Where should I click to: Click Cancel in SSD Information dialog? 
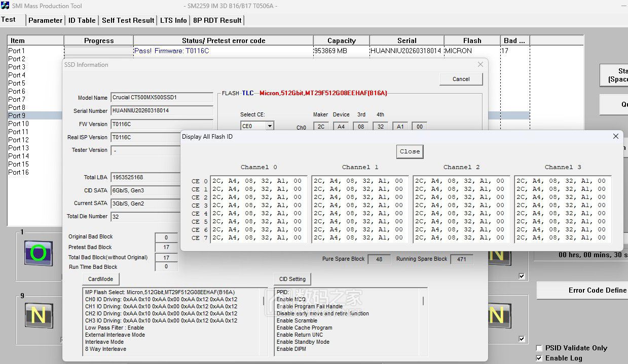461,79
